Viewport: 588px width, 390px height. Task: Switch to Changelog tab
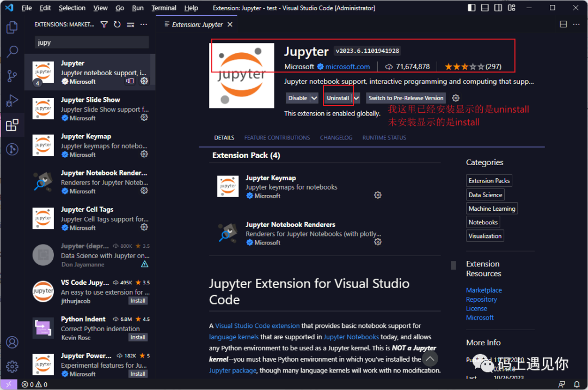click(336, 138)
